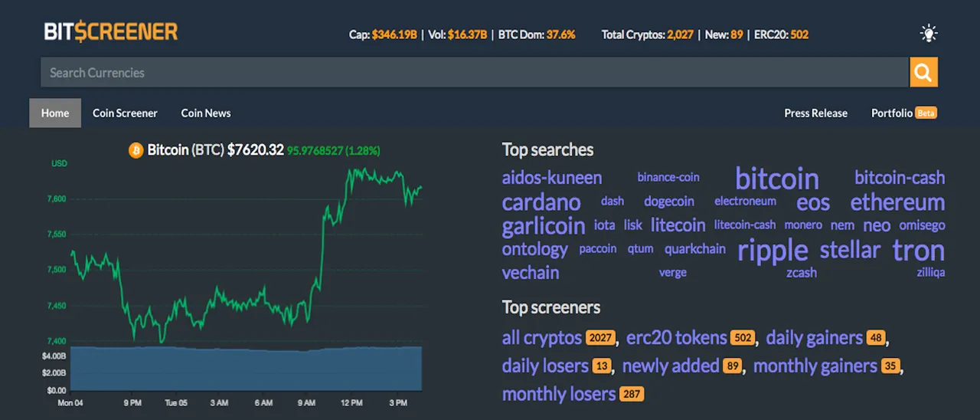Open dogecoin from top searches
This screenshot has width=980, height=420.
point(669,202)
